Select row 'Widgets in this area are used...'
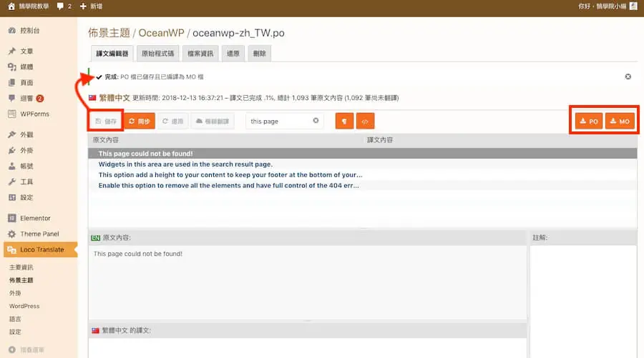This screenshot has width=644, height=358. pos(363,164)
